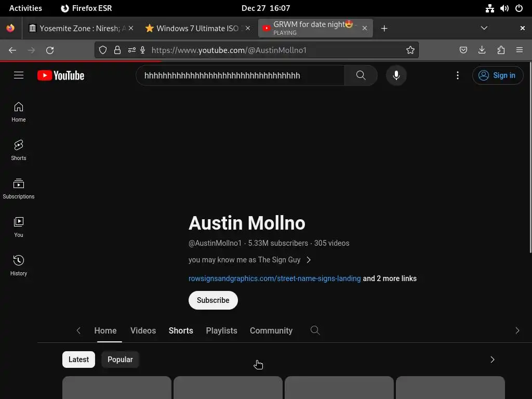Open YouTube settings three-dot menu
Image resolution: width=532 pixels, height=399 pixels.
[457, 75]
